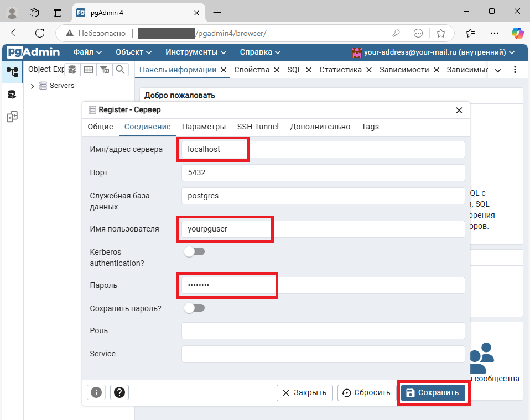Open the browser favorites list icon
Viewport: 530px width, 420px height.
pos(470,33)
